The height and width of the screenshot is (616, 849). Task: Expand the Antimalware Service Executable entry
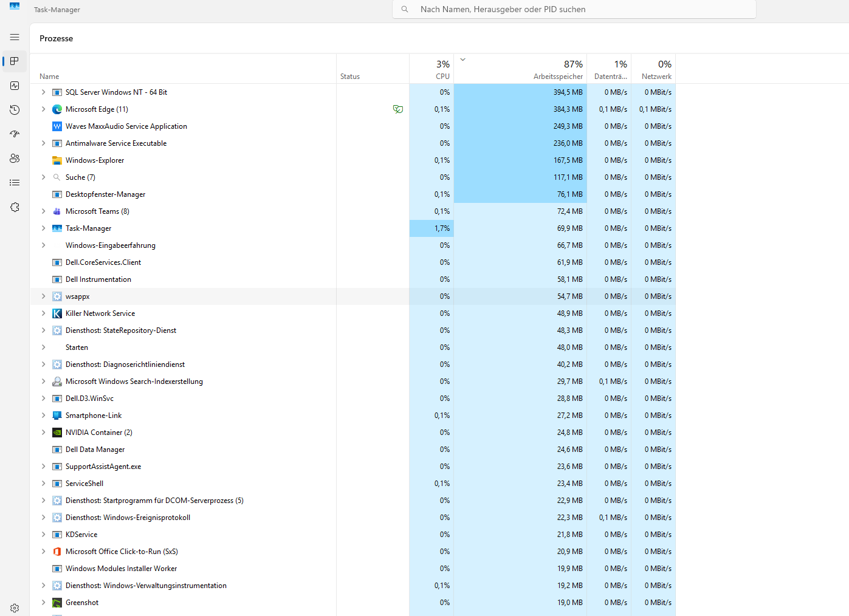(43, 143)
